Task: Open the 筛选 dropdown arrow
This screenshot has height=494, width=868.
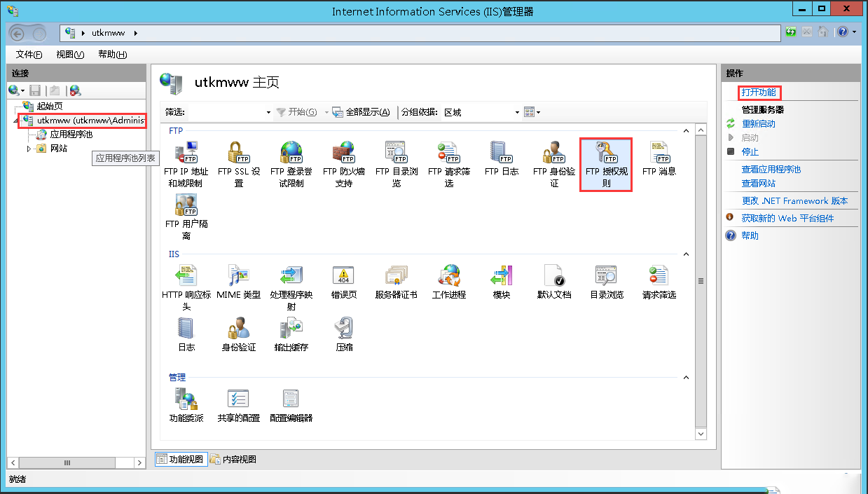Action: coord(268,112)
